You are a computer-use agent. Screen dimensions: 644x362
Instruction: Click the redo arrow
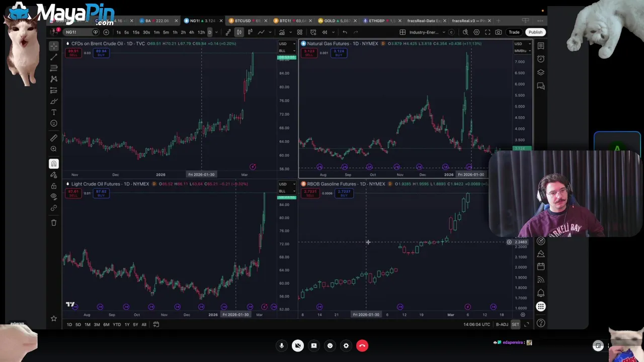(x=356, y=32)
